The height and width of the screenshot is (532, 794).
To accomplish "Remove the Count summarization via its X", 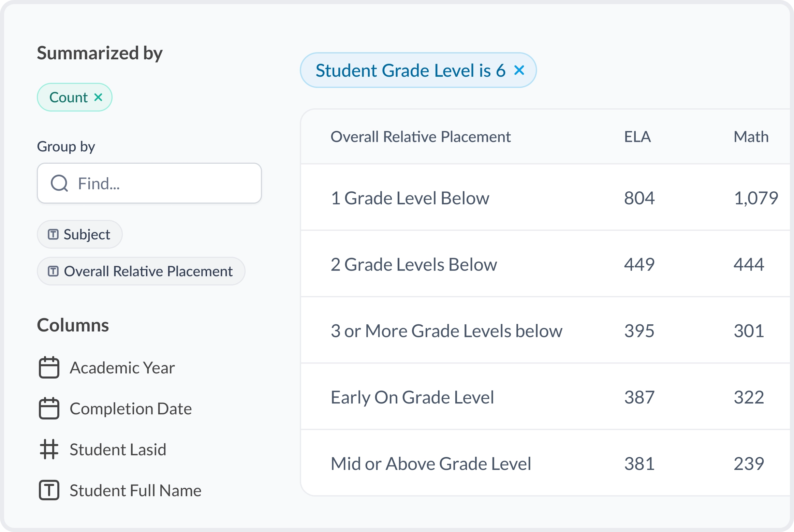I will click(x=98, y=98).
